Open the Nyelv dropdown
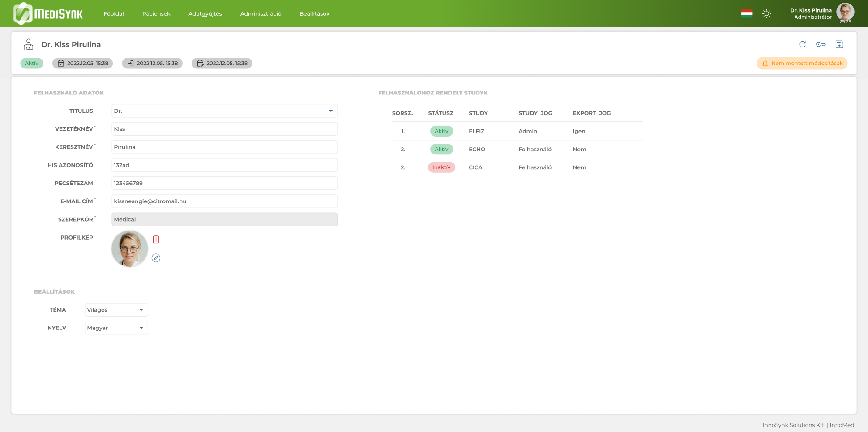Screen dimensions: 868x432 tap(116, 328)
